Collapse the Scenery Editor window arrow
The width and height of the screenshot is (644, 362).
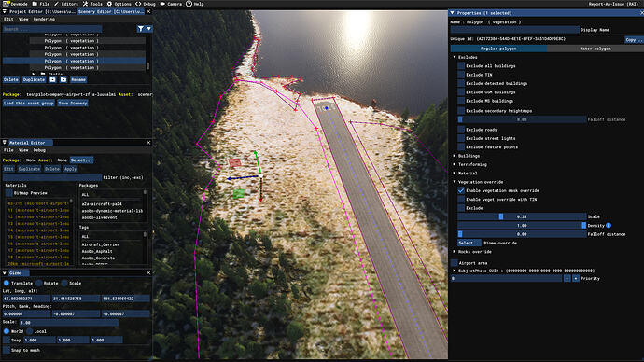(5, 11)
